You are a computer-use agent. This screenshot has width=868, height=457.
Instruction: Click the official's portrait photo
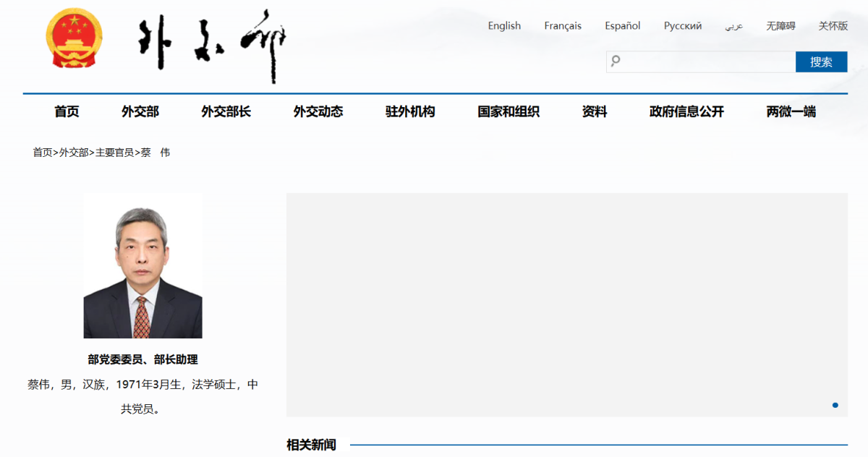[143, 265]
